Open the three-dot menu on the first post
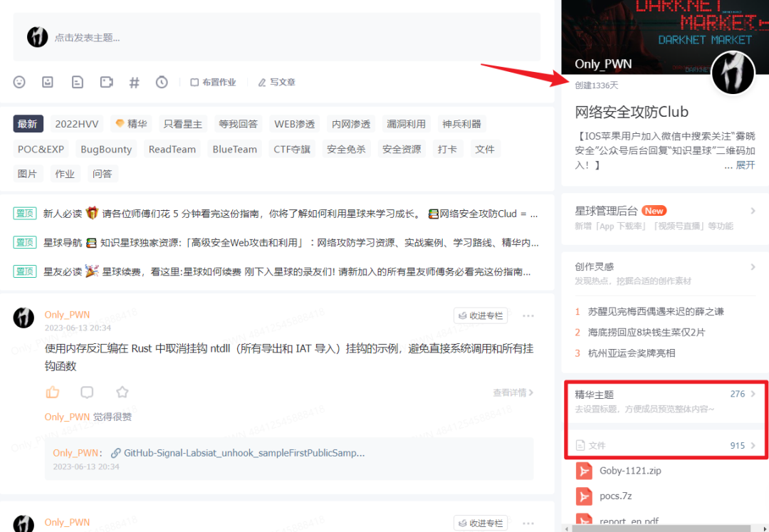This screenshot has height=532, width=769. pyautogui.click(x=528, y=315)
